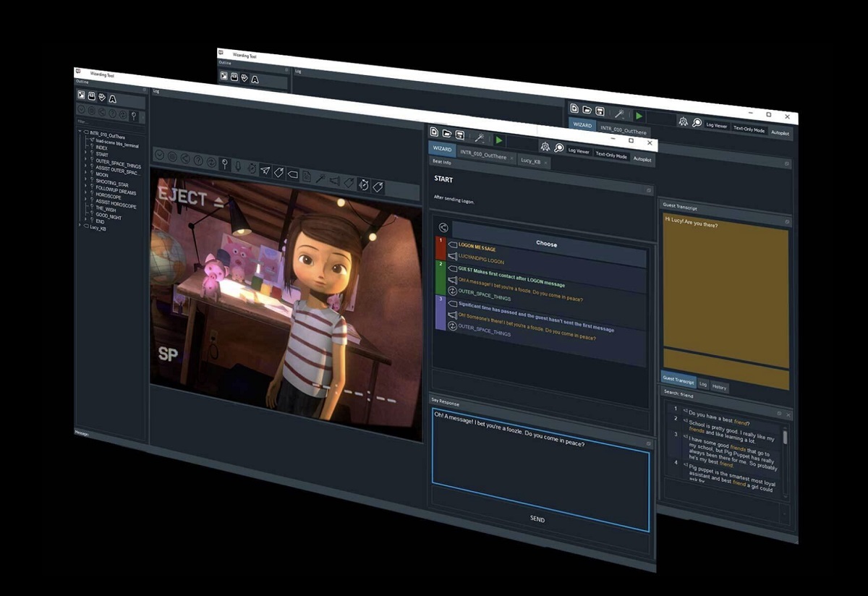Viewport: 868px width, 596px height.
Task: Expand the Lucy_KB folder in the outline
Action: 80,226
